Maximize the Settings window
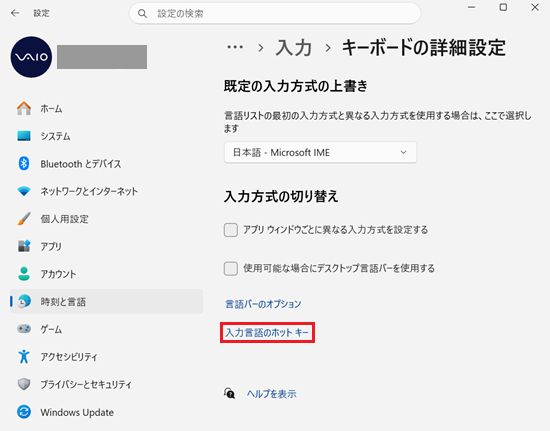This screenshot has width=550, height=431. (x=503, y=7)
